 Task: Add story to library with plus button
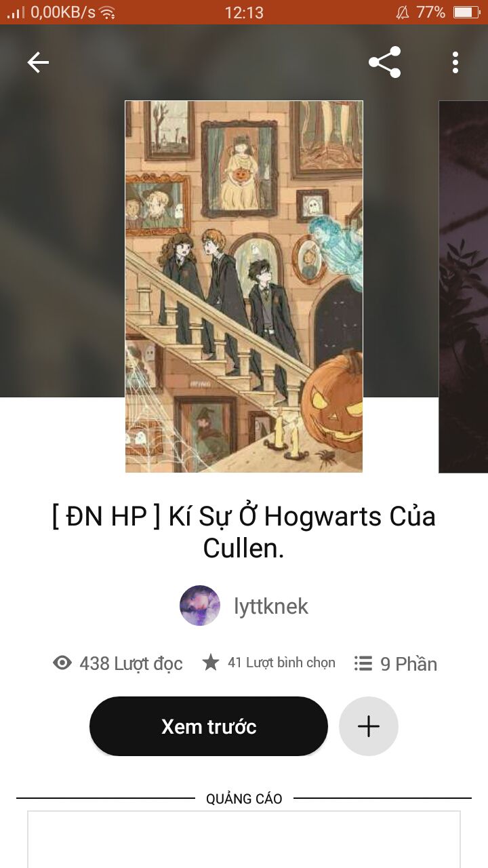pos(369,726)
